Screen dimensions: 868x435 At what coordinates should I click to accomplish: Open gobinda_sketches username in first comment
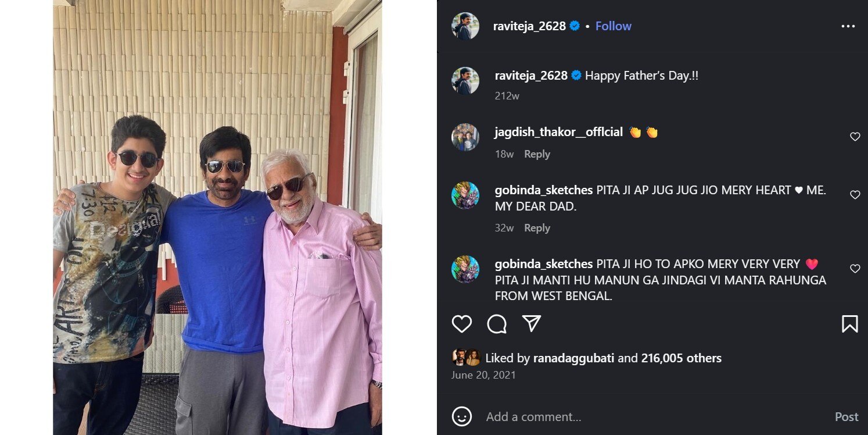[x=544, y=190]
